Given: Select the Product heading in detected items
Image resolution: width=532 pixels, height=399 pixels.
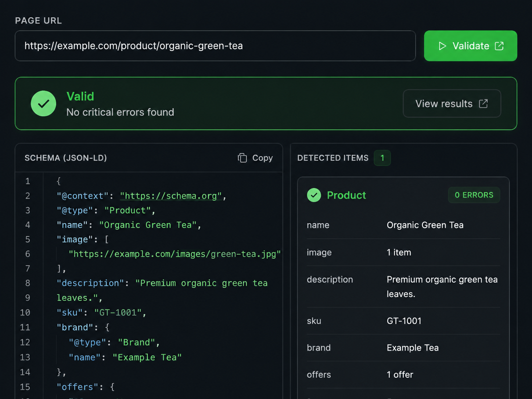Looking at the screenshot, I should tap(346, 195).
